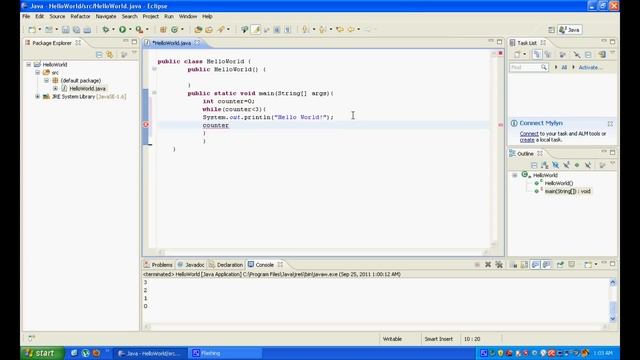This screenshot has height=360, width=640.
Task: Switch to the Problems tab
Action: point(158,265)
